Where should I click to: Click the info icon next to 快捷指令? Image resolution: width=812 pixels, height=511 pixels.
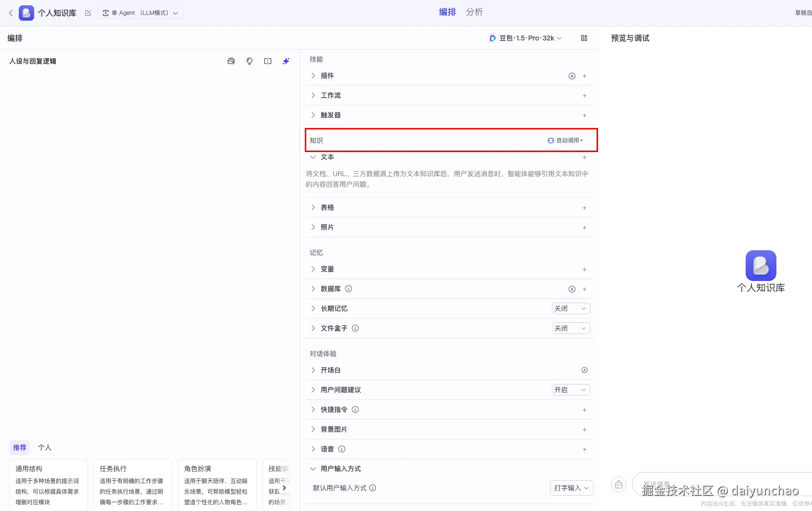click(355, 409)
